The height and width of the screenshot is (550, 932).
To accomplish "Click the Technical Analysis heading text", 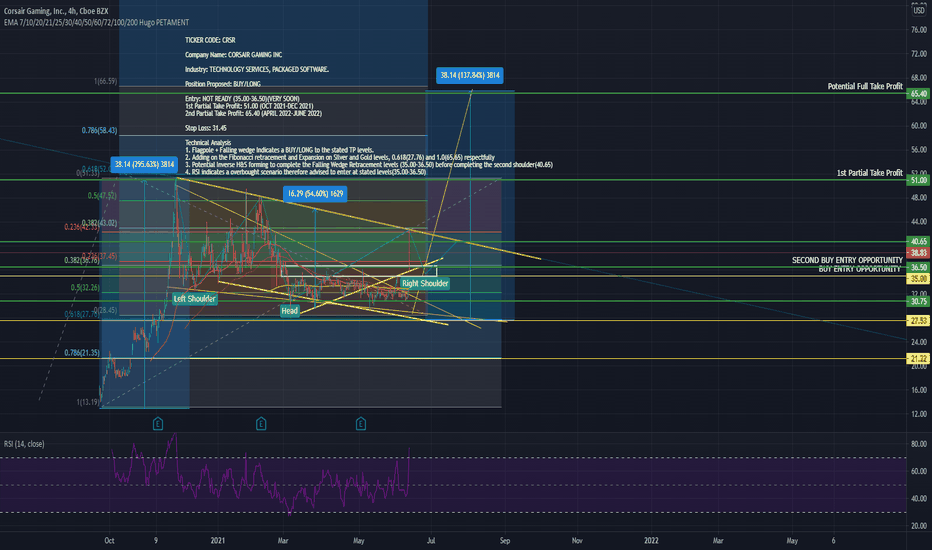I will coord(207,143).
